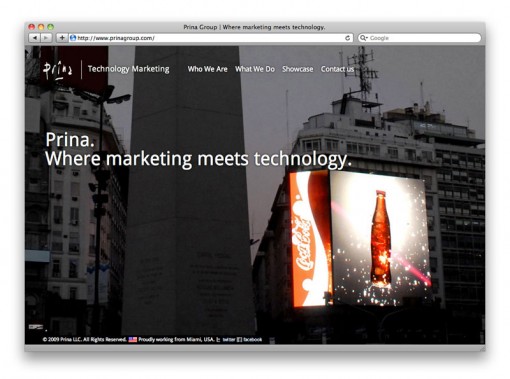The width and height of the screenshot is (510, 379).
Task: Click the Coca-Cola bottle billboard image
Action: pyautogui.click(x=380, y=238)
